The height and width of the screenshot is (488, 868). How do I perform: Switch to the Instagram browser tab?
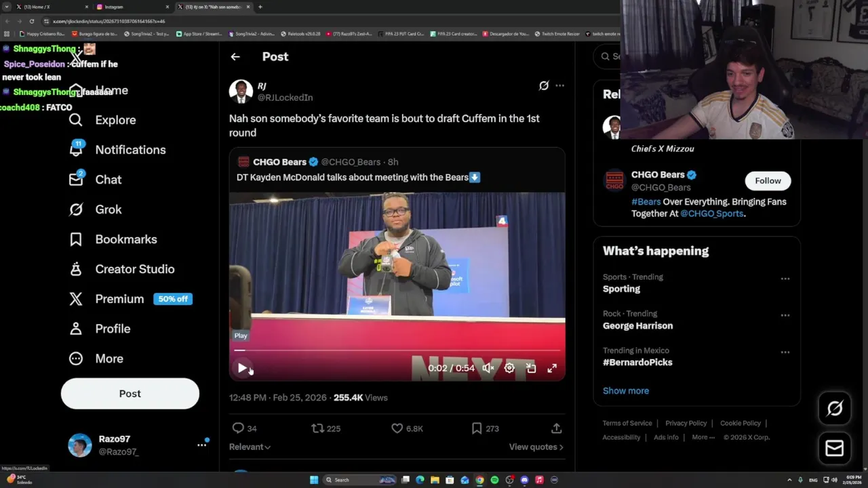coord(132,7)
